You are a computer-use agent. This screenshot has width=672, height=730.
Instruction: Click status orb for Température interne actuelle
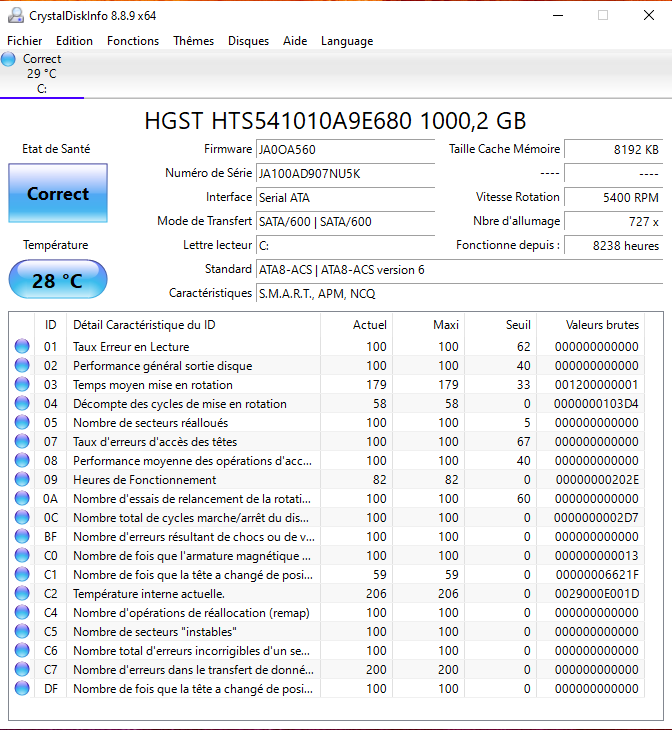click(22, 594)
